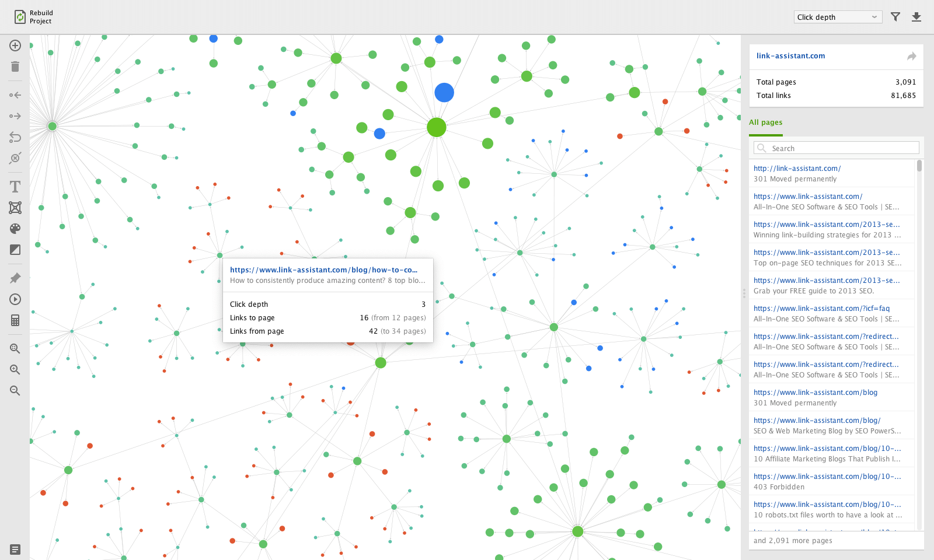Click the black-white contrast square icon
Viewport: 934px width, 560px height.
pos(15,250)
